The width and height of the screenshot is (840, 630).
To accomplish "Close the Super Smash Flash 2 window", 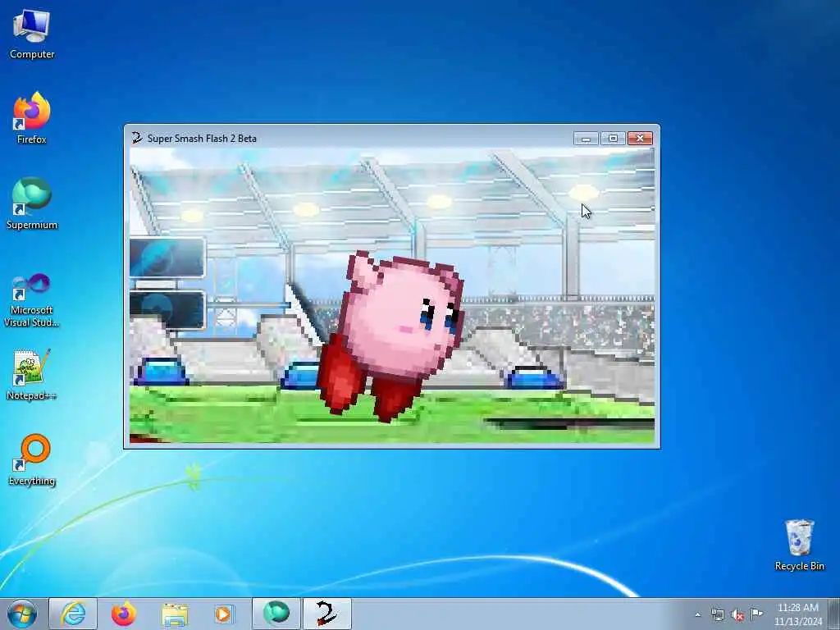I will (x=640, y=139).
